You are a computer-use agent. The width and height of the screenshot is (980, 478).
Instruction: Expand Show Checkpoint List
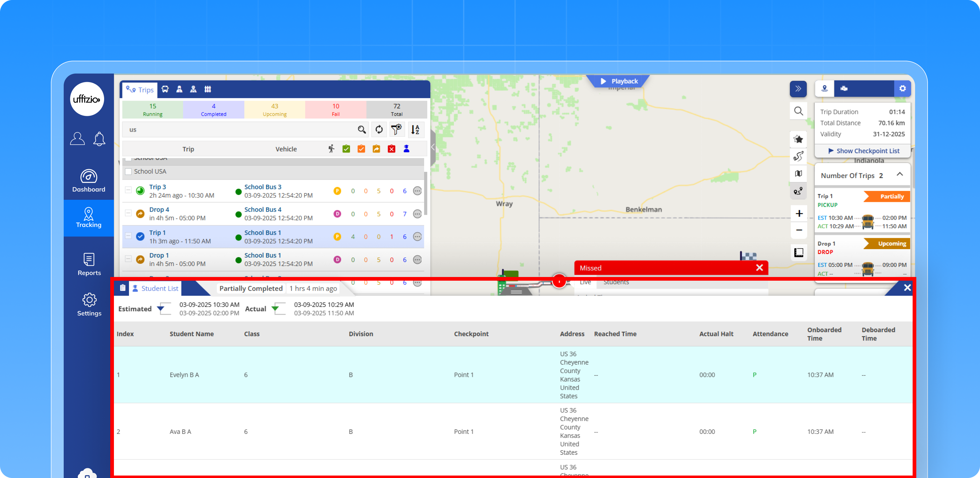(864, 151)
